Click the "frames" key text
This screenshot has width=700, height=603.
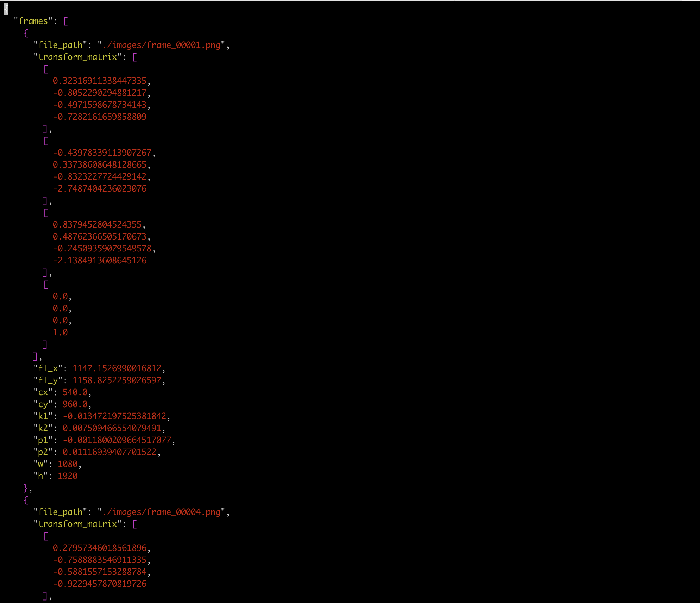(x=33, y=21)
